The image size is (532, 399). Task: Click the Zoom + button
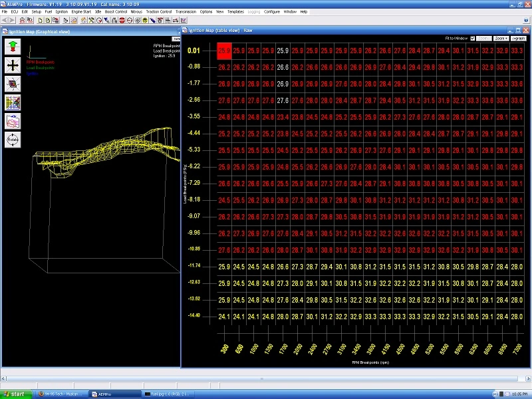pos(501,39)
